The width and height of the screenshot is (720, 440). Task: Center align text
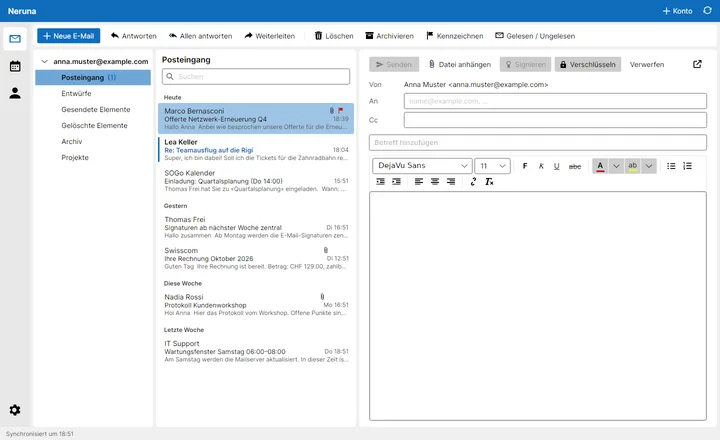pos(435,181)
